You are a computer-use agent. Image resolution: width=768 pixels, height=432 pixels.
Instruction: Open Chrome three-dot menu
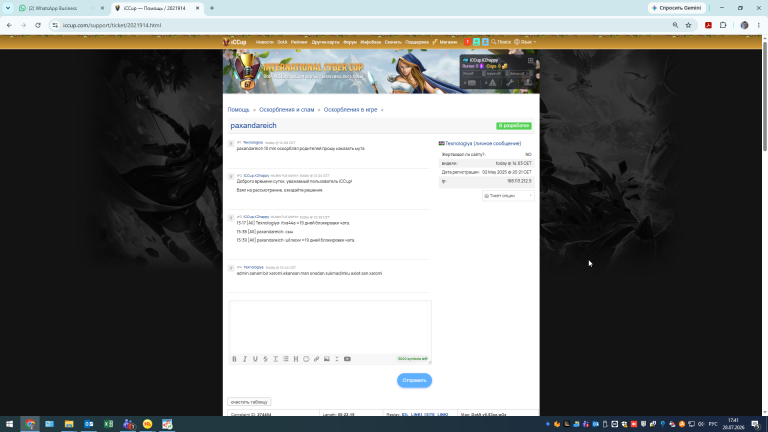[759, 25]
